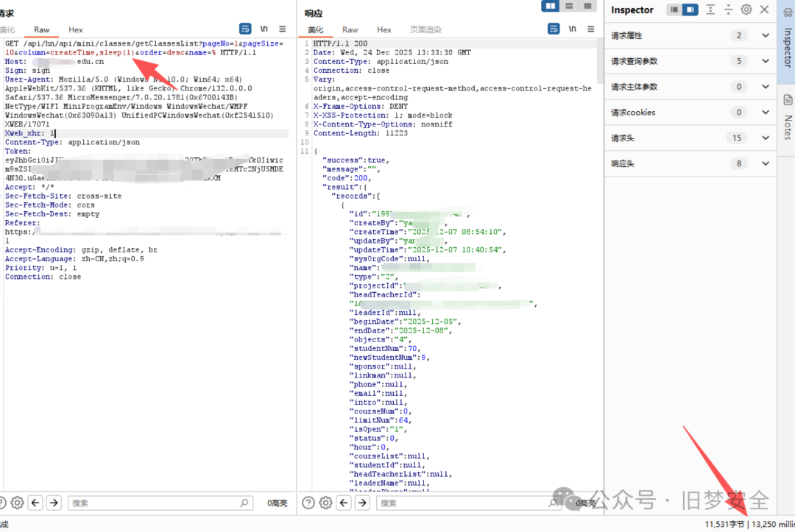The image size is (795, 532).
Task: Select side-by-side split layout view
Action: (x=551, y=7)
